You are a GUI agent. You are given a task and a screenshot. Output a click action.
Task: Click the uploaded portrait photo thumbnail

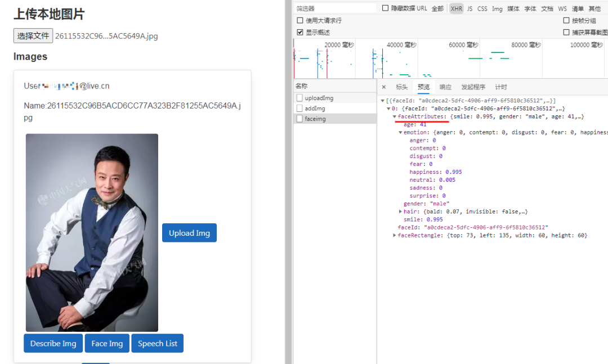coord(92,232)
